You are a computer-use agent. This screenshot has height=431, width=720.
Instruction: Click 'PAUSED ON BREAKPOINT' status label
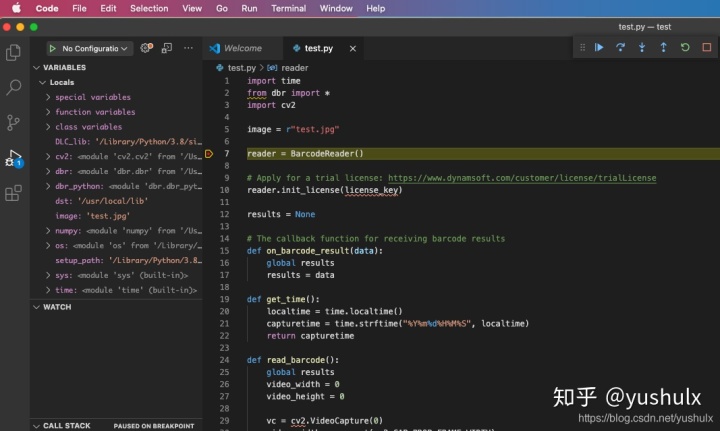[154, 426]
